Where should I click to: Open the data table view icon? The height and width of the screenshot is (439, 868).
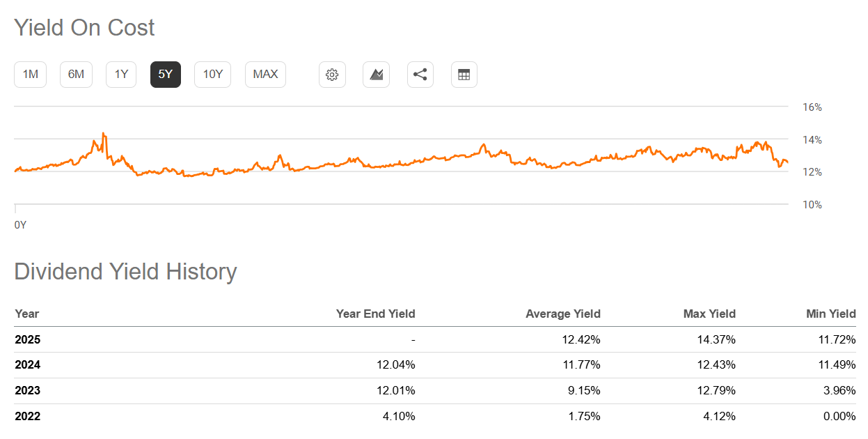(x=464, y=75)
